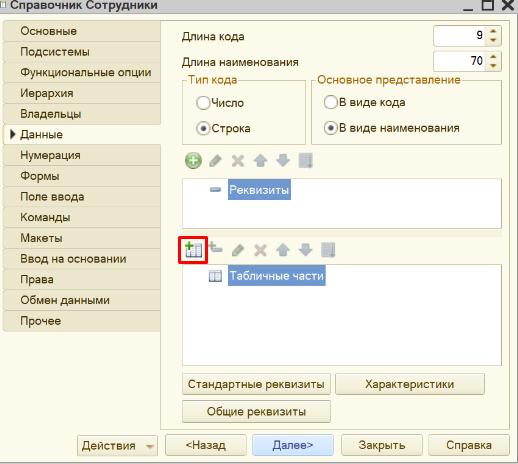This screenshot has height=464, width=518.
Task: Delete tabular section with X icon
Action: pos(260,250)
